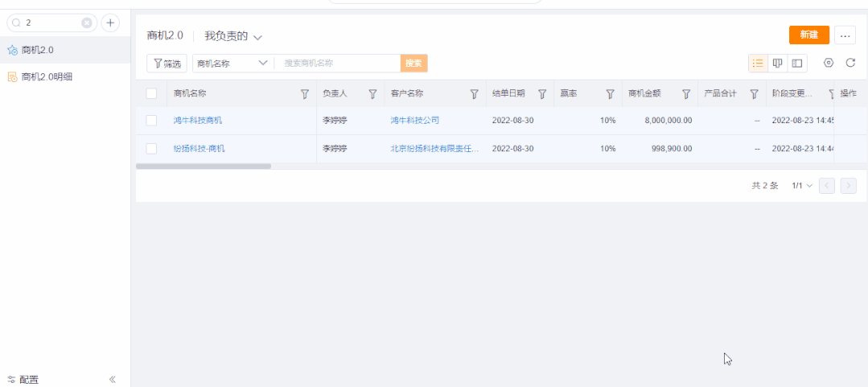Switch to list view
Viewport: 868px width, 387px height.
click(759, 63)
